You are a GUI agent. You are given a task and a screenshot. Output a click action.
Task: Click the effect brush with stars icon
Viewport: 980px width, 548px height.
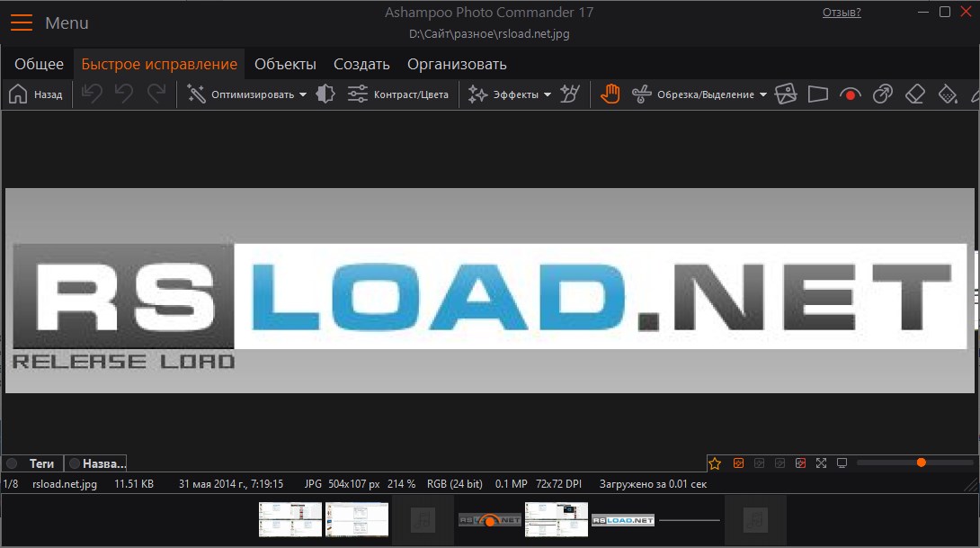(570, 94)
